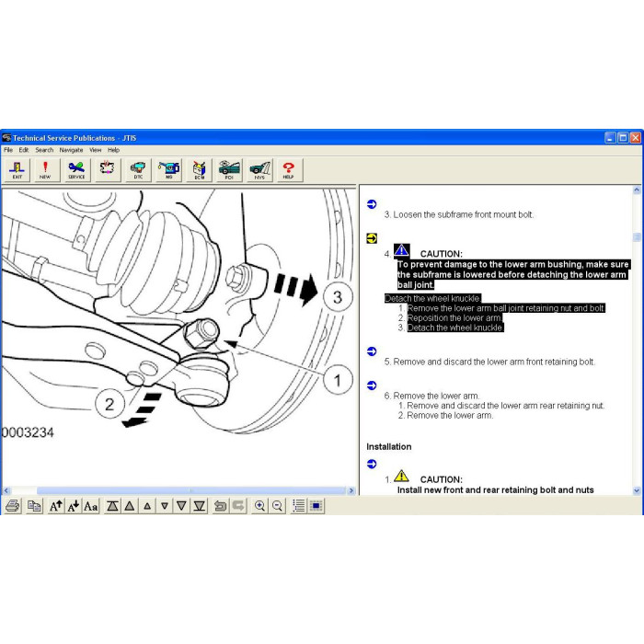
Task: Click the list outline view icon
Action: pyautogui.click(x=299, y=506)
